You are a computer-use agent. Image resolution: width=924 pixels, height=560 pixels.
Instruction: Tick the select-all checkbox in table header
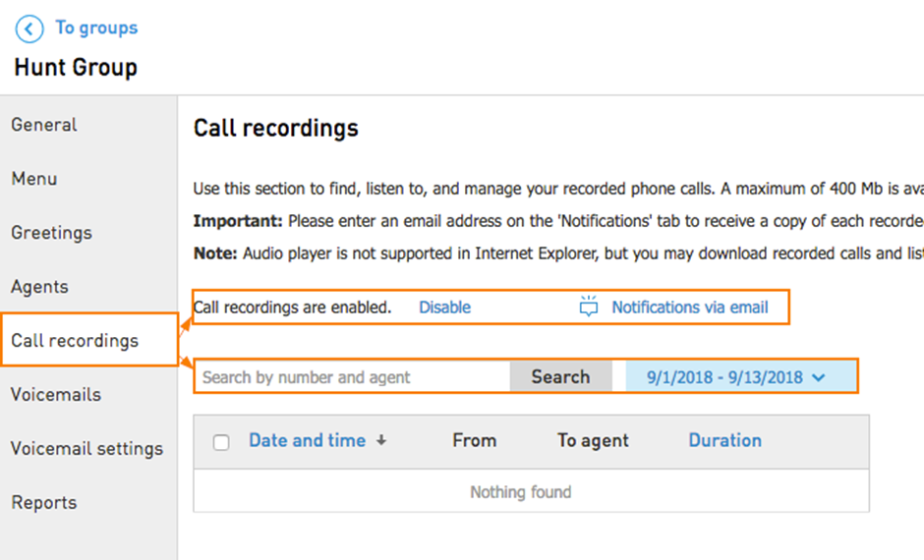[221, 442]
